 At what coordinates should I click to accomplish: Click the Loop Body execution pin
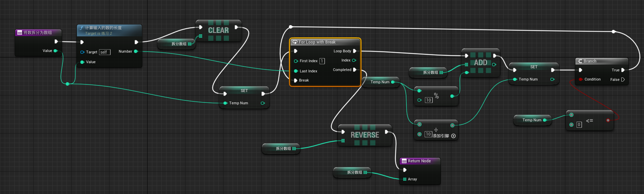[x=355, y=51]
